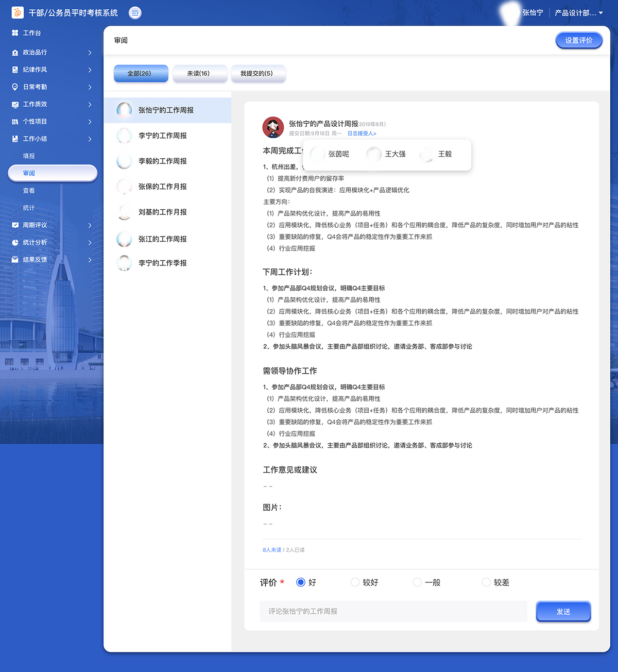Viewport: 618px width, 672px height.
Task: Click the 设置评价 button
Action: click(578, 40)
